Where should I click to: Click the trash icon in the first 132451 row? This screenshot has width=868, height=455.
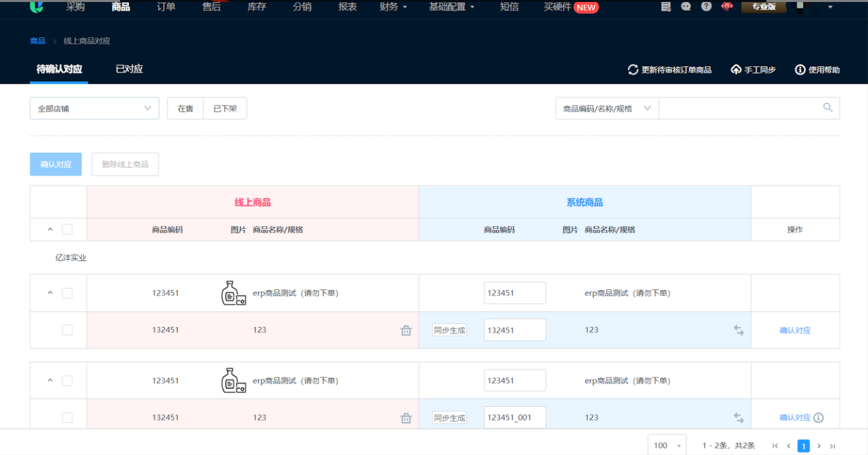tap(406, 330)
